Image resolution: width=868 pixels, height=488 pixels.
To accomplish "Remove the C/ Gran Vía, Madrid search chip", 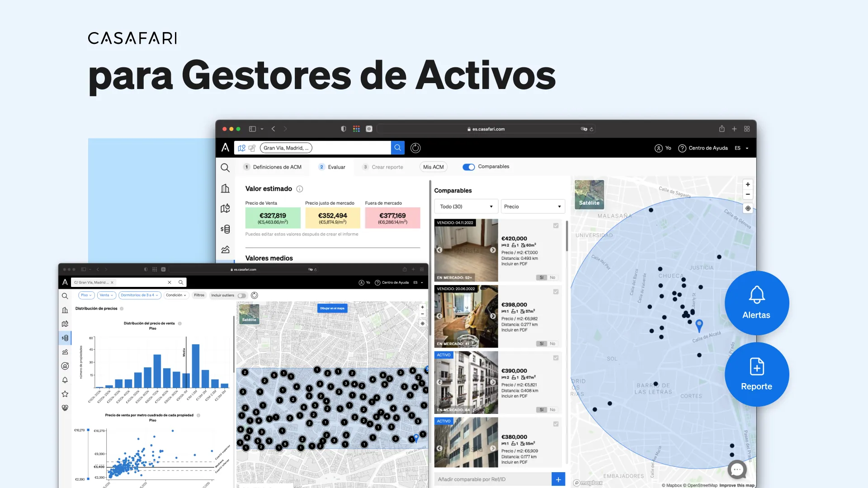I will pos(112,282).
